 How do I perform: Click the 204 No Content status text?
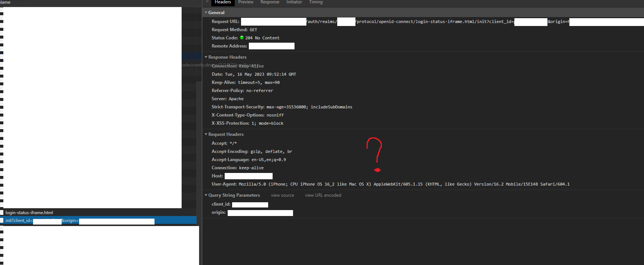click(x=262, y=38)
